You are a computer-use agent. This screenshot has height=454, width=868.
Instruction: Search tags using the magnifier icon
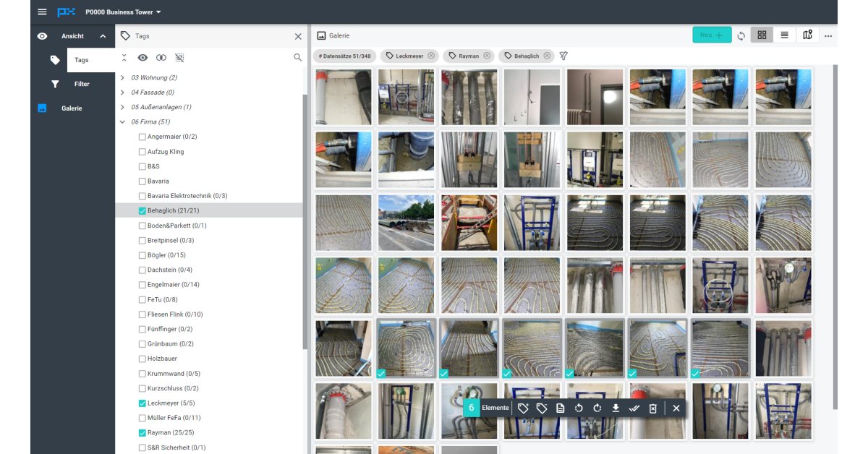298,57
